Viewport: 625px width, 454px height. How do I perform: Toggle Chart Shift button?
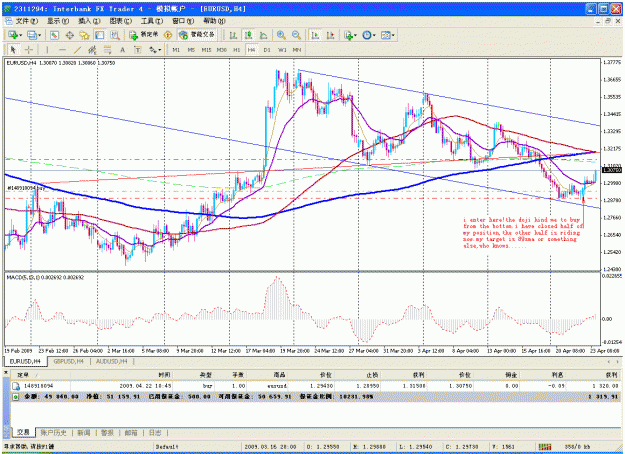click(330, 35)
